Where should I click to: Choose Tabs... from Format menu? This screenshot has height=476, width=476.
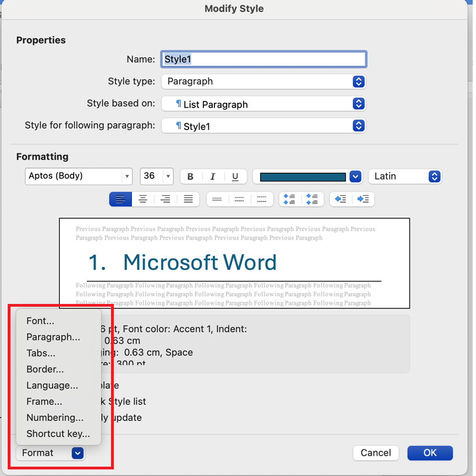59,353
